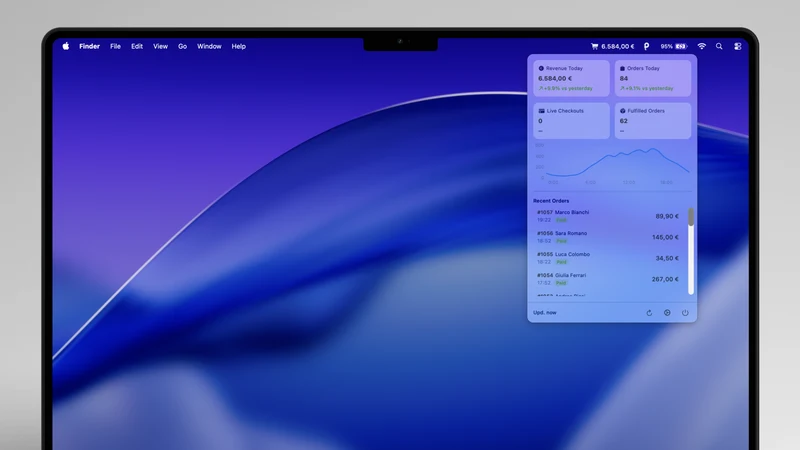Select order #1057 Marco Bianchi
800x450 pixels.
point(608,216)
